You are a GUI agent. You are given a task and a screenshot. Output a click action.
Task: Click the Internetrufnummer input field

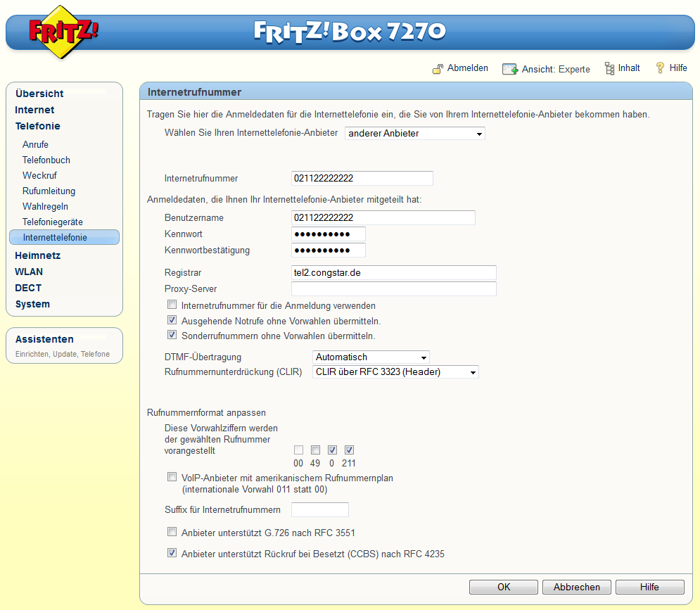pos(362,178)
